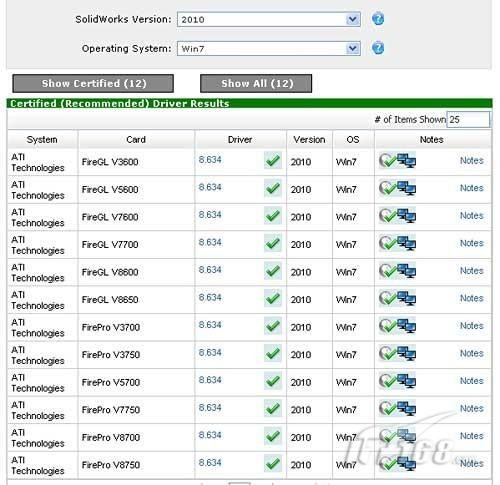Click green checkmark in FirePro V8700 row
Viewport: 500px width, 485px height.
pyautogui.click(x=273, y=436)
